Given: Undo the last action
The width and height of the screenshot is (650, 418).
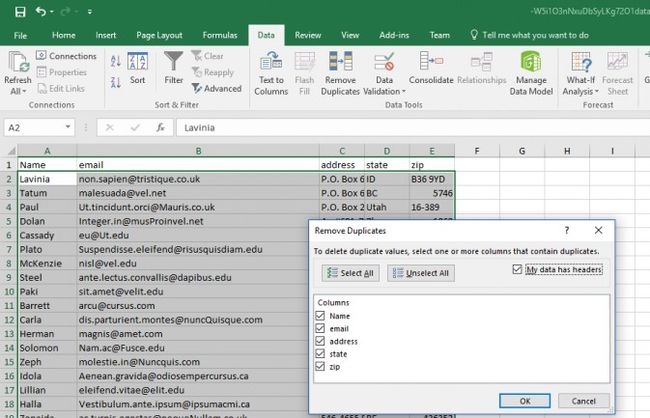Looking at the screenshot, I should click(41, 11).
